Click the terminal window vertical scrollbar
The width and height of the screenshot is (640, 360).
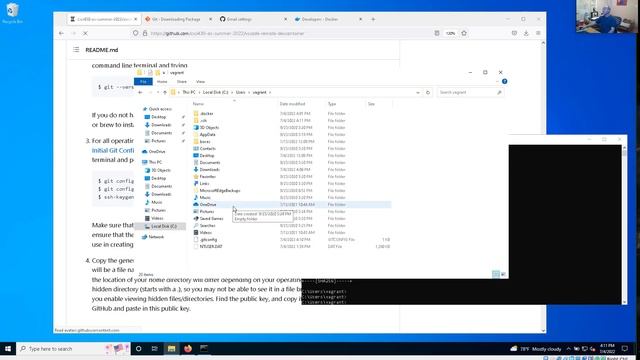(624, 224)
